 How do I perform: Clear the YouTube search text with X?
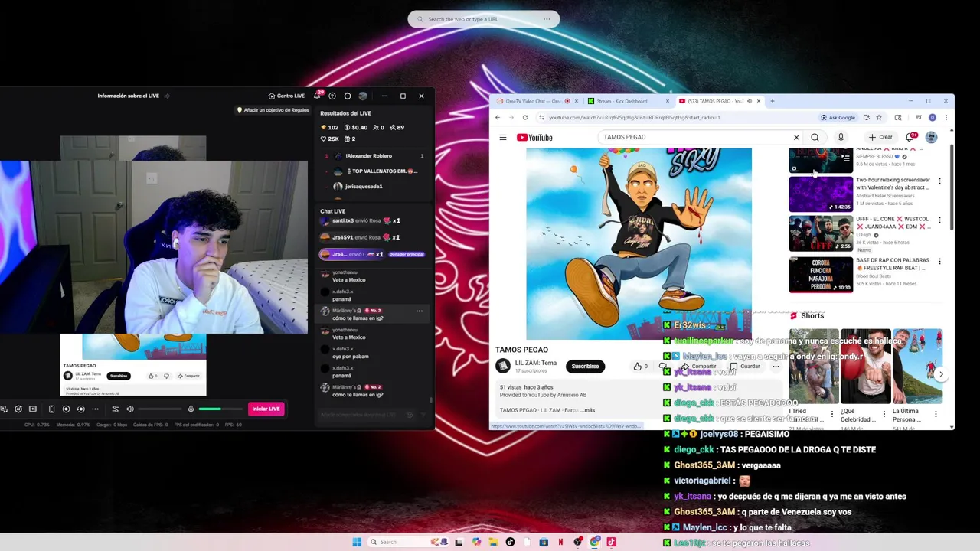point(796,137)
